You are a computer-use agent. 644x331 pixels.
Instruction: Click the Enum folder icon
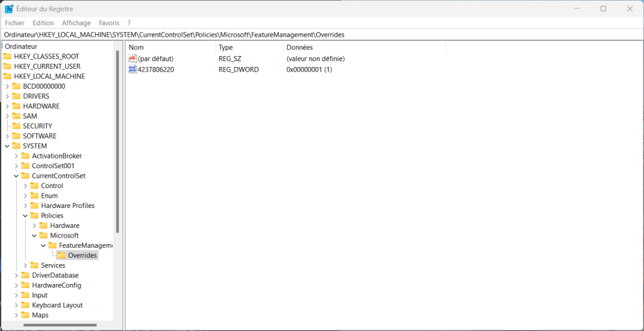(x=34, y=196)
